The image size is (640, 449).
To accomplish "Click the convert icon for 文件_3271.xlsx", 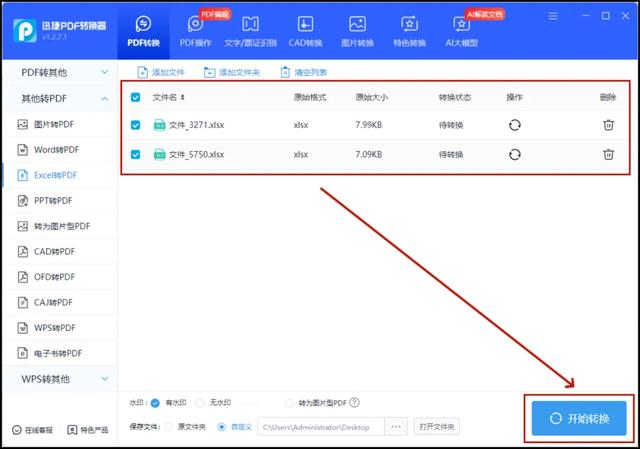I will pyautogui.click(x=515, y=125).
